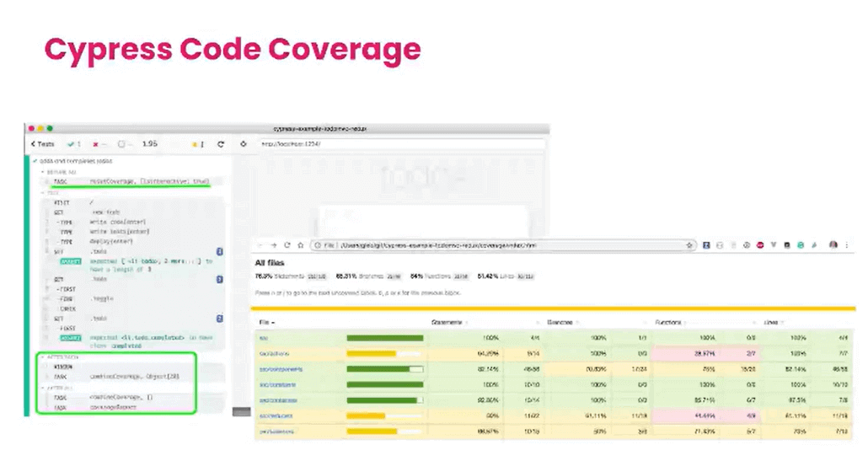The width and height of the screenshot is (868, 461).
Task: Select the 'have a length of 3' ASSERT row
Action: (x=135, y=265)
